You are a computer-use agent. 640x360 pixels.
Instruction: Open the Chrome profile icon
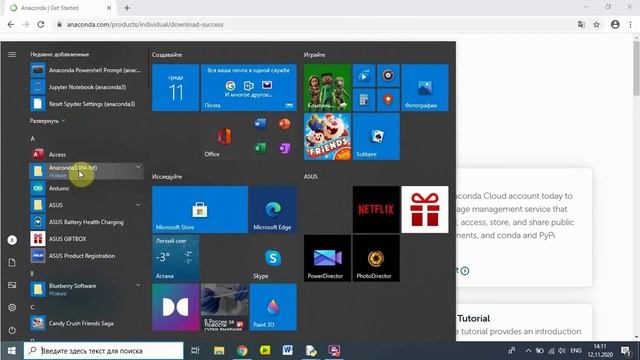pyautogui.click(x=615, y=24)
